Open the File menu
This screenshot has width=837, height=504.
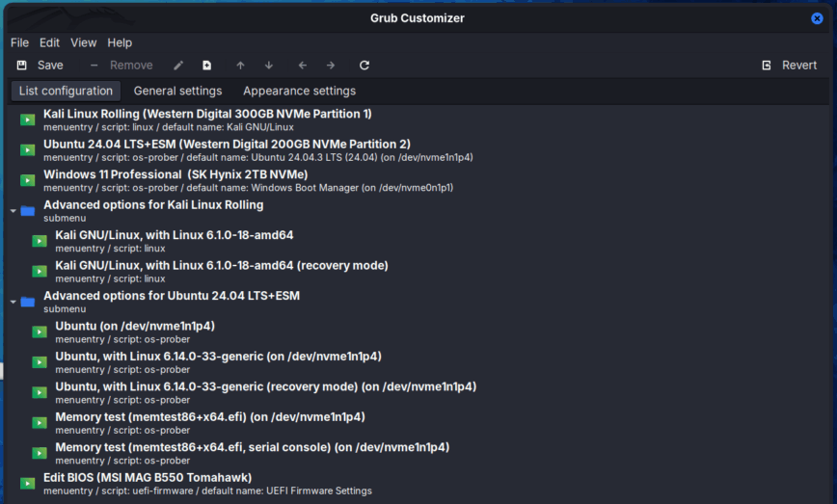[x=19, y=42]
